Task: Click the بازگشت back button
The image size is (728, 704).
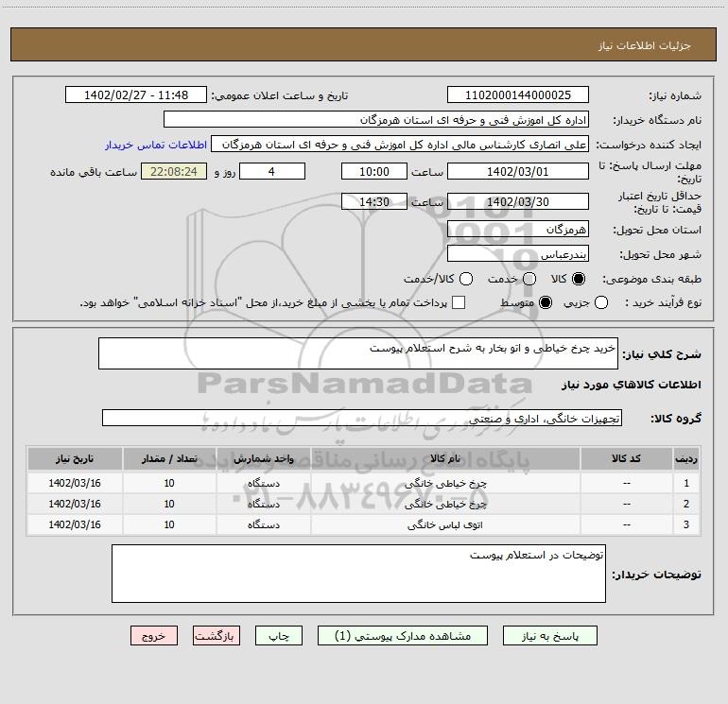Action: pyautogui.click(x=217, y=636)
